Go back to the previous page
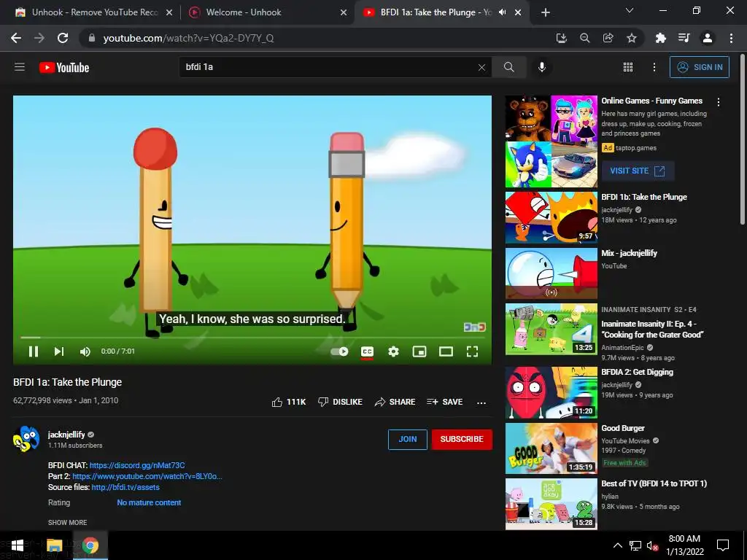This screenshot has height=560, width=747. tap(16, 38)
